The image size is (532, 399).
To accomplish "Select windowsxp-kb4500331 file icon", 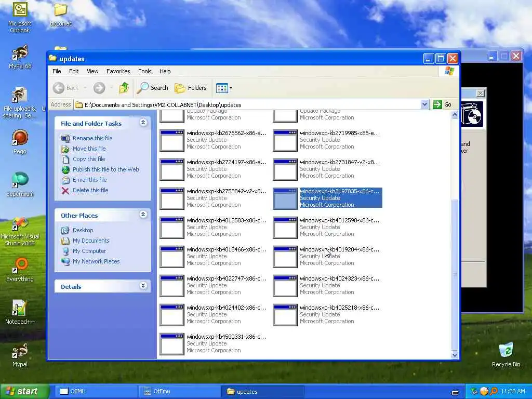I will tap(172, 344).
